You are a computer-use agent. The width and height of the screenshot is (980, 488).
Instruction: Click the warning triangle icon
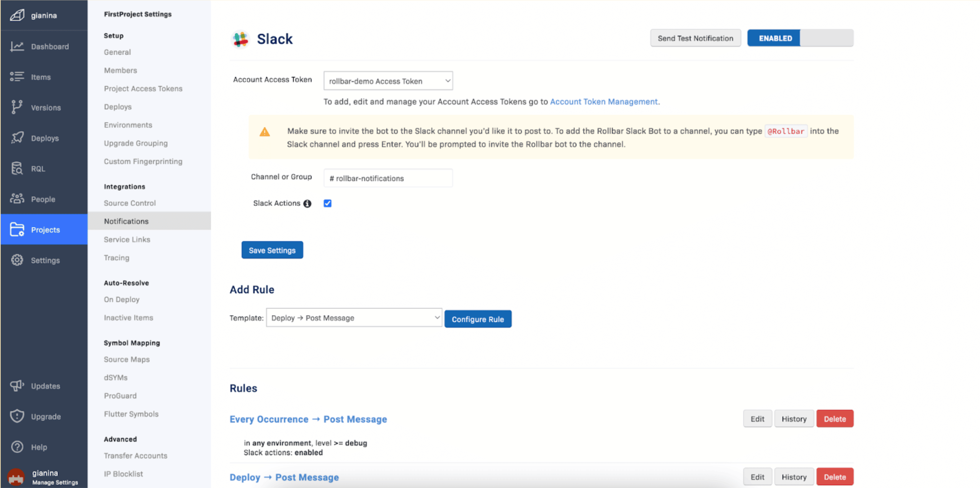point(265,132)
